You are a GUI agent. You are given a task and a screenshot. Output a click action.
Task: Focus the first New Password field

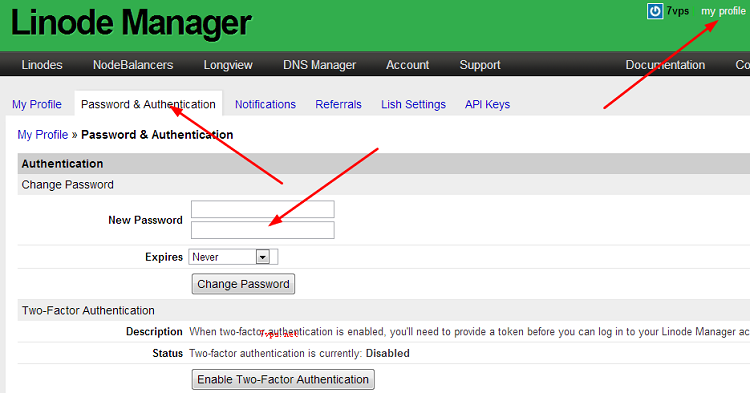click(x=263, y=209)
